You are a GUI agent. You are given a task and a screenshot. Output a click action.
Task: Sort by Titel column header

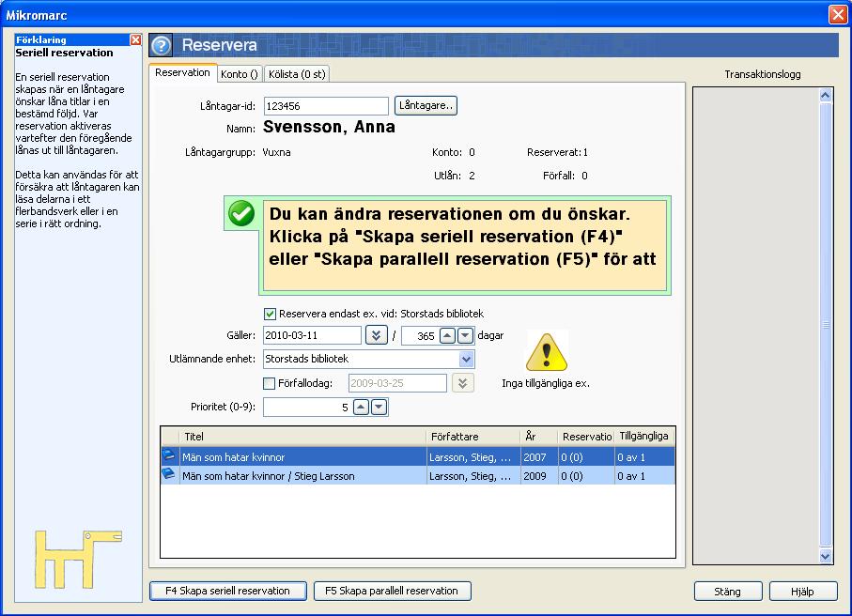(302, 437)
